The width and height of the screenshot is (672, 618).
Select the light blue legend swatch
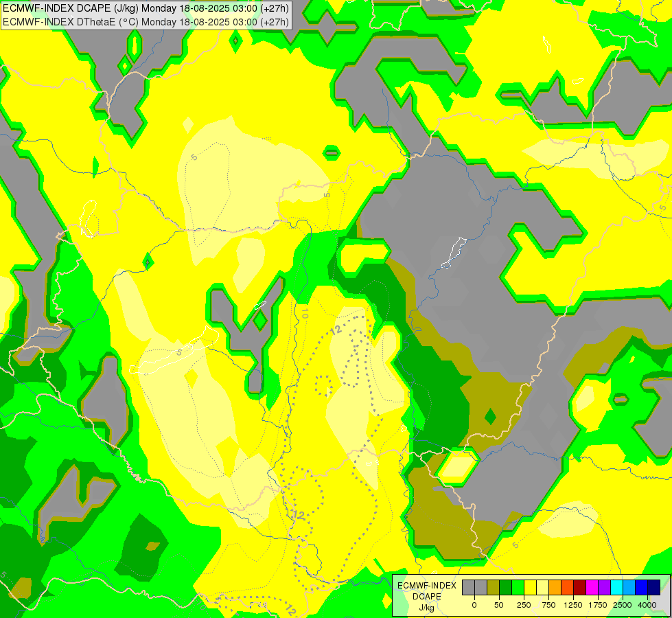(629, 587)
